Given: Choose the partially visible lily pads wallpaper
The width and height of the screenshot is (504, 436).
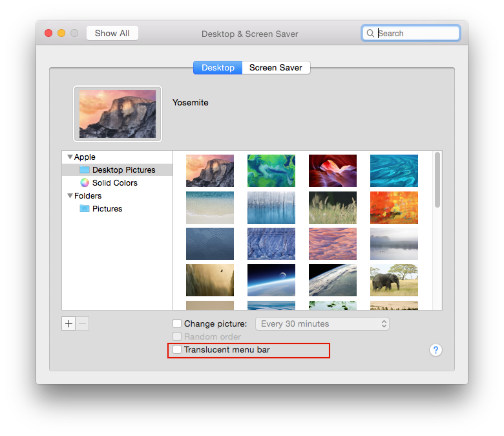Looking at the screenshot, I should pyautogui.click(x=333, y=305).
